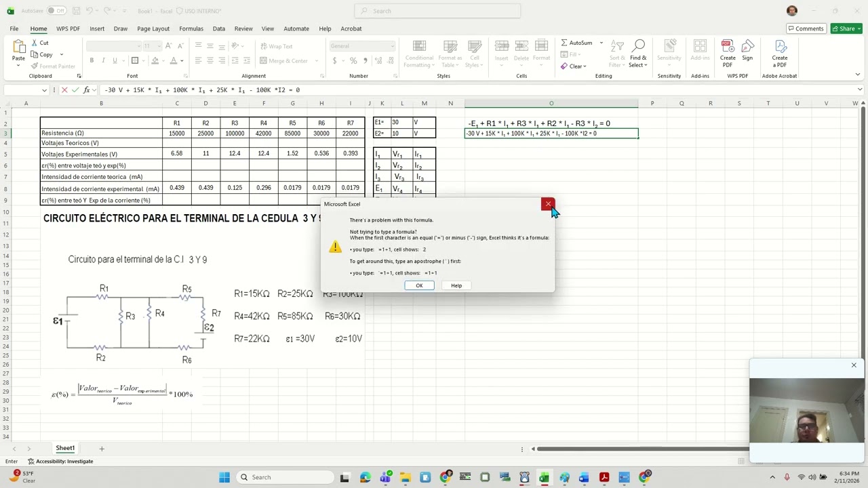The image size is (868, 488).
Task: Select cell with value 15000
Action: (177, 134)
